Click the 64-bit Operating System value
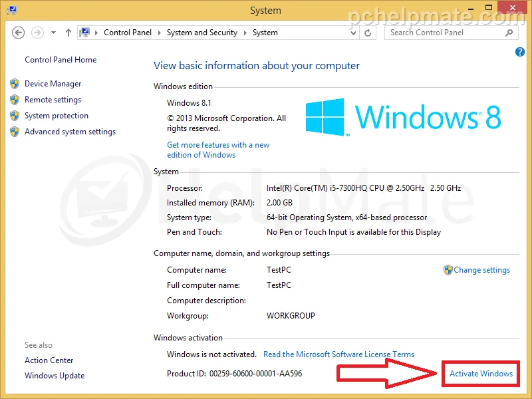532x399 pixels. [x=346, y=217]
